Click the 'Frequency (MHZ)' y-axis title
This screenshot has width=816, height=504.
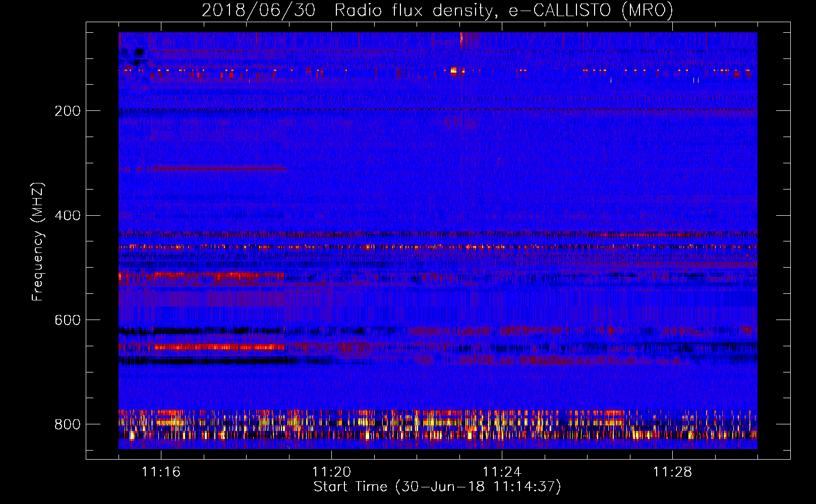[38, 241]
